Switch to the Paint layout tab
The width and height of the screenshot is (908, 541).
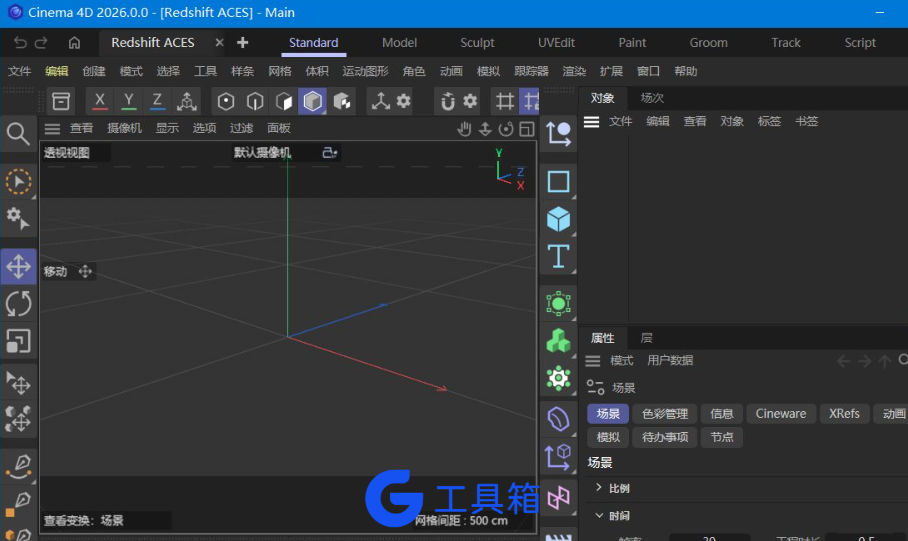(632, 42)
